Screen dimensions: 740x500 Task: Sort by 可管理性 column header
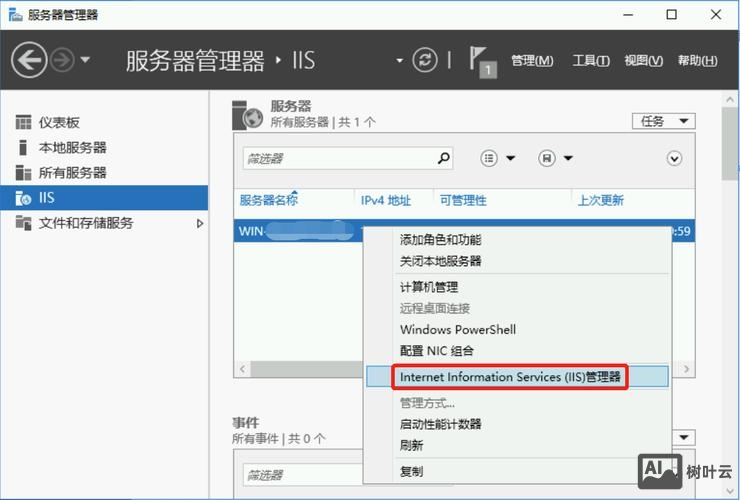pos(463,201)
